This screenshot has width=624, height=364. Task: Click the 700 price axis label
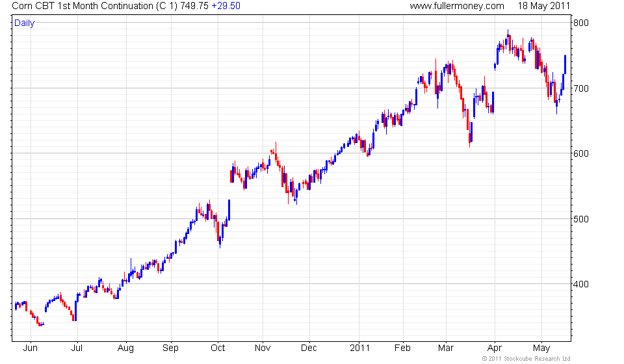tap(580, 88)
